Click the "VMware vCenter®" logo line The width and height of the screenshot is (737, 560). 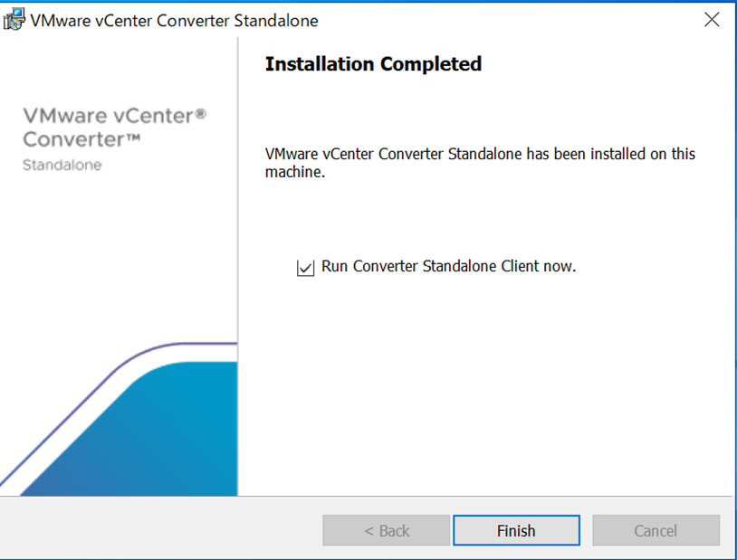pyautogui.click(x=109, y=117)
